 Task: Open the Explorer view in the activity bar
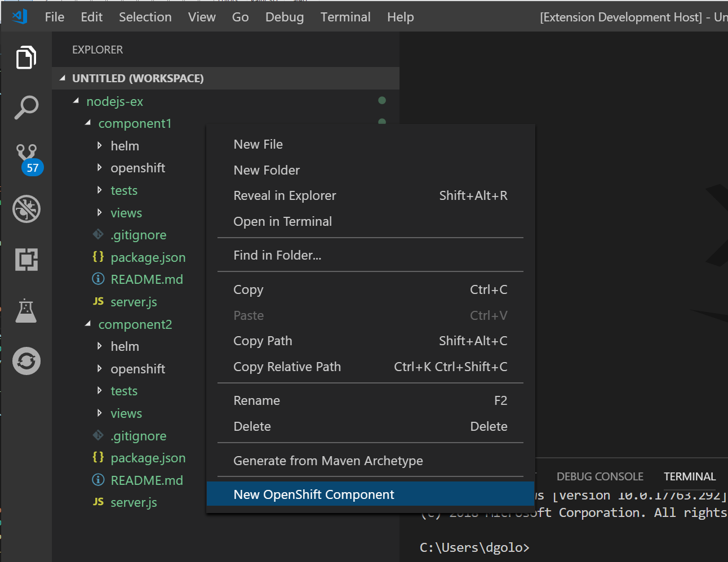point(26,57)
